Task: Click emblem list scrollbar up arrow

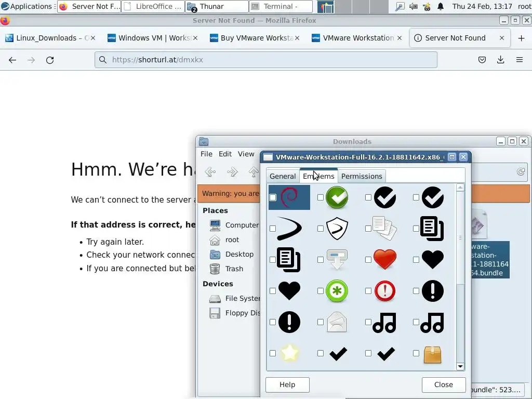Action: tap(460, 188)
